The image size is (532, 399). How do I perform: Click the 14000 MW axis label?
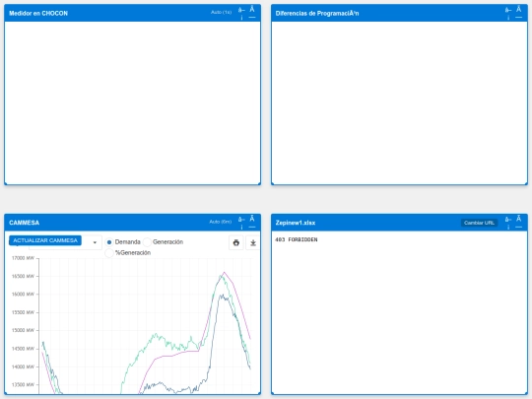point(23,366)
